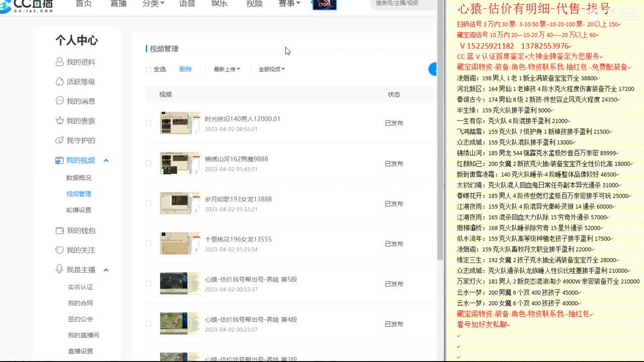Screen dimensions: 644x362
Task: Open 我的直播间 in the sidebar
Action: click(x=84, y=335)
